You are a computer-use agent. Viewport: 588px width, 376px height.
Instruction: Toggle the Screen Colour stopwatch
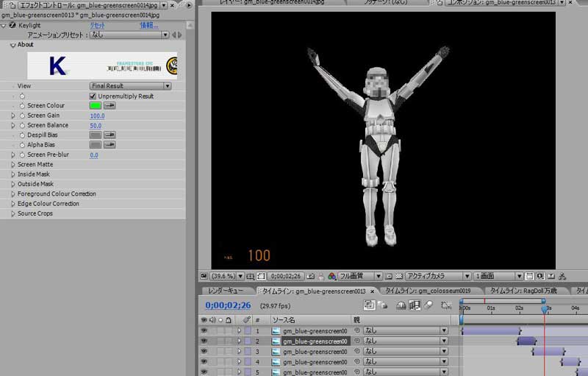click(x=22, y=106)
